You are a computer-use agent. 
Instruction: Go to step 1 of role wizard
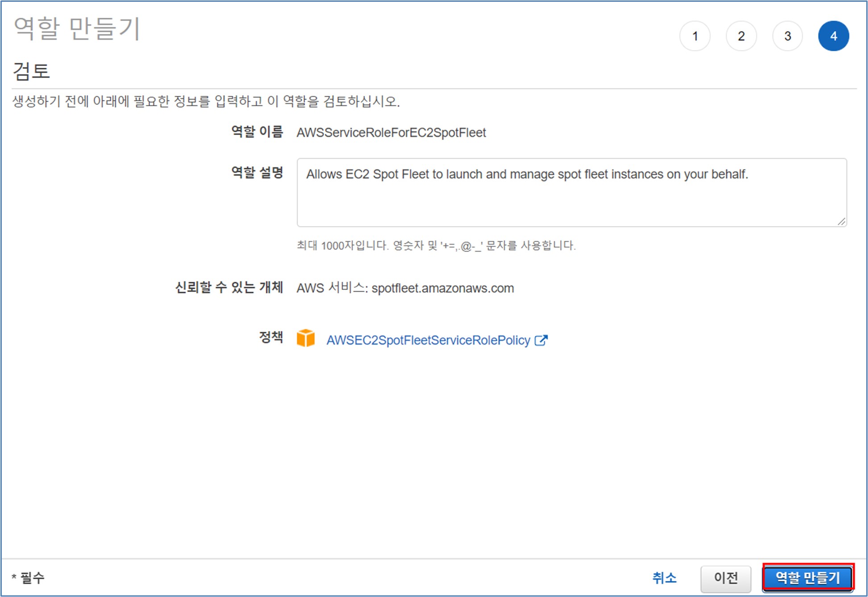click(x=694, y=36)
